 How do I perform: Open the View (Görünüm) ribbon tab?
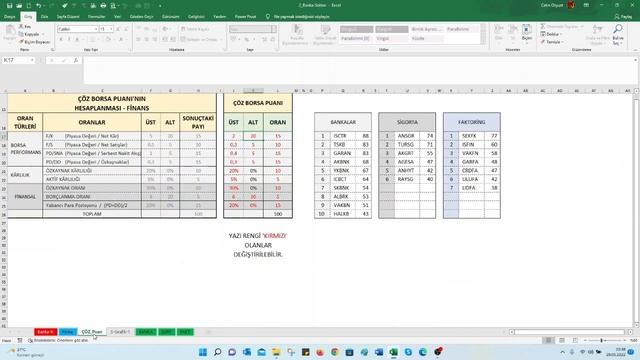tap(171, 17)
